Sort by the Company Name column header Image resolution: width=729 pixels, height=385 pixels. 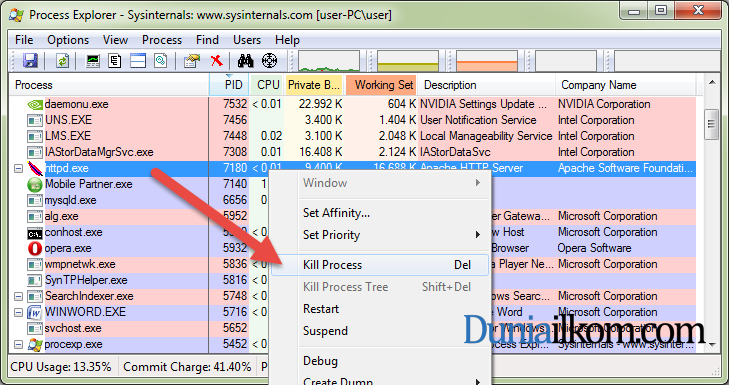point(626,85)
